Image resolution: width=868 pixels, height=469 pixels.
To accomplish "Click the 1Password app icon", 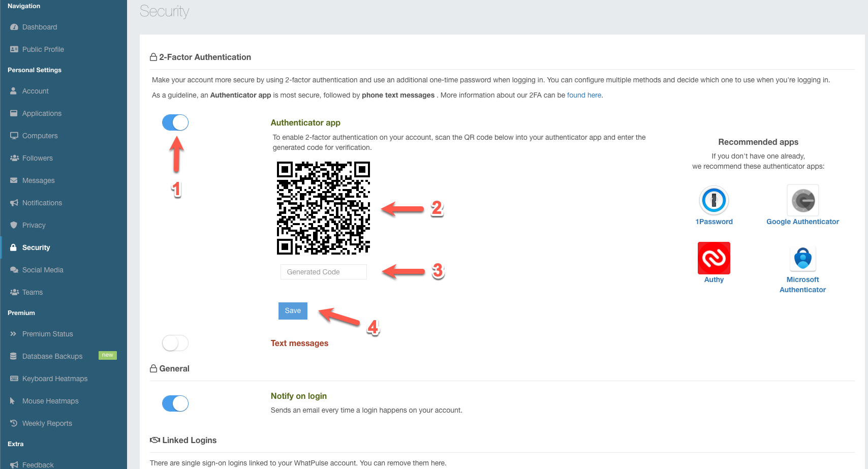I will tap(714, 200).
